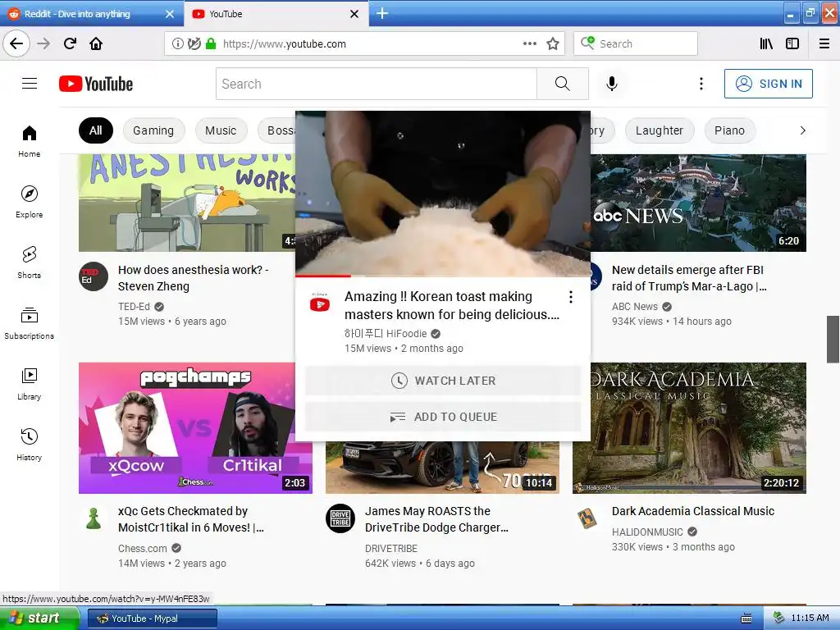Click the page vertical scrollbar thumb
Screen dimensions: 840x630
833,339
